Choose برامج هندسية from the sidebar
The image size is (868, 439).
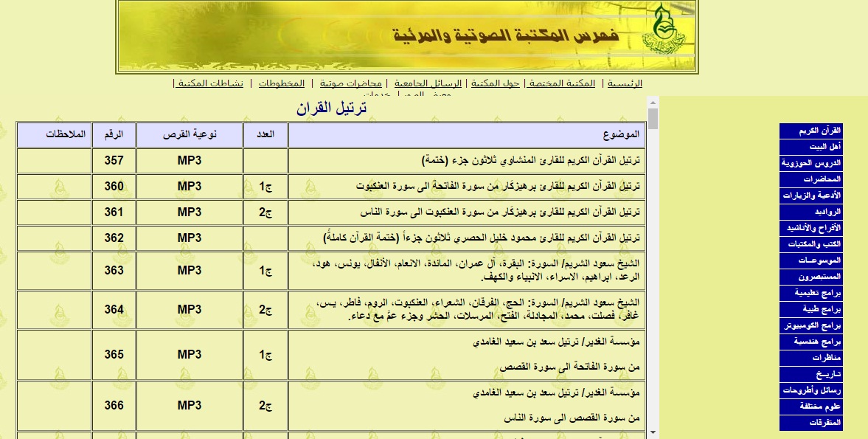click(811, 342)
